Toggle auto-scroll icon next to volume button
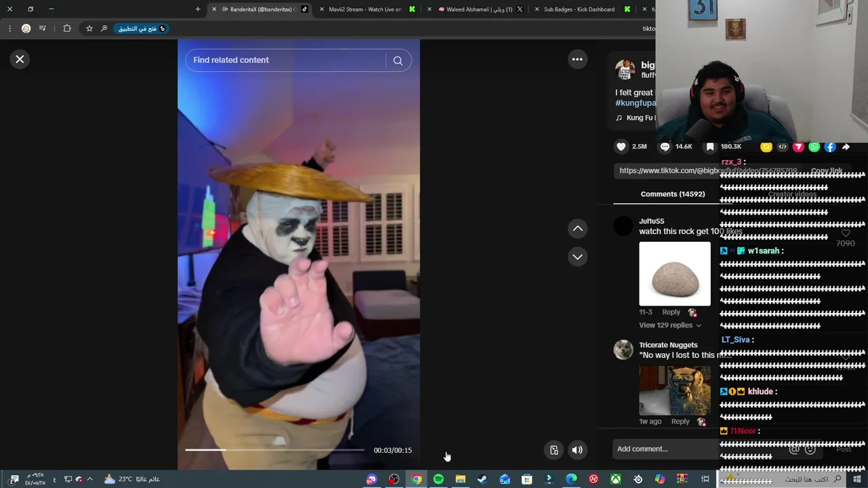Viewport: 868px width, 488px height. click(554, 450)
